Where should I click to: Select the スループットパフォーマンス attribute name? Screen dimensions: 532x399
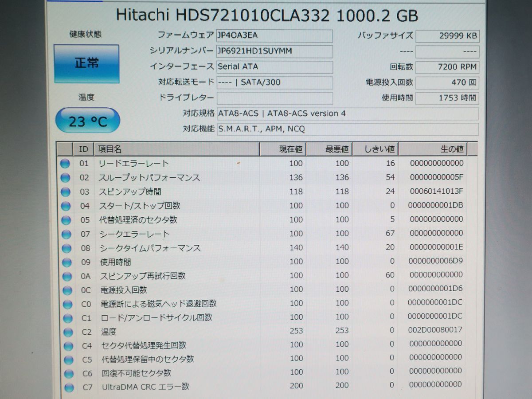[149, 178]
